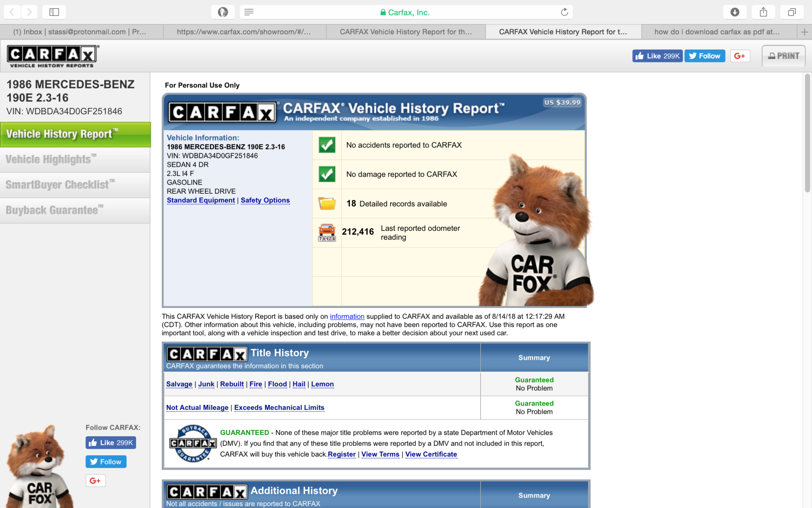Viewport: 812px width, 508px height.
Task: Click the green checkmark for no damage
Action: (x=327, y=174)
